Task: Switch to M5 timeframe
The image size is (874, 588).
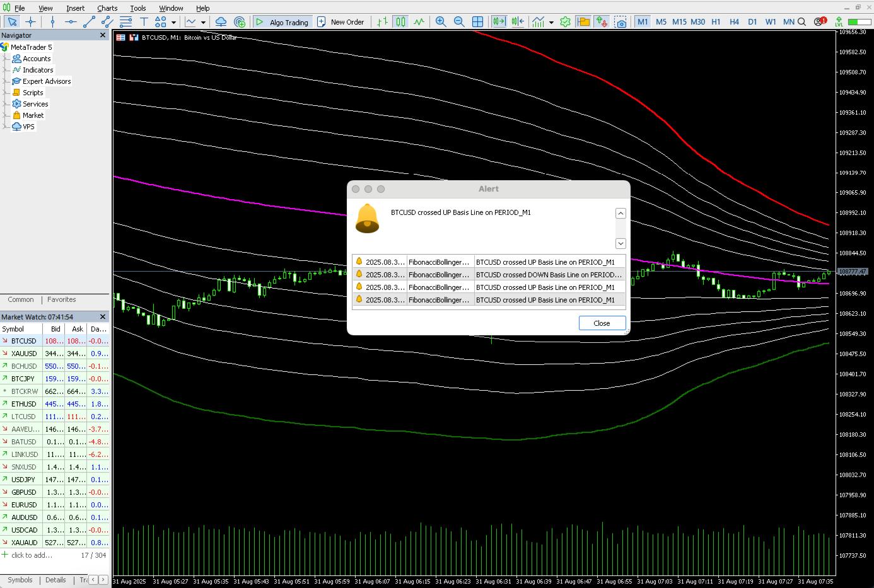Action: 661,22
